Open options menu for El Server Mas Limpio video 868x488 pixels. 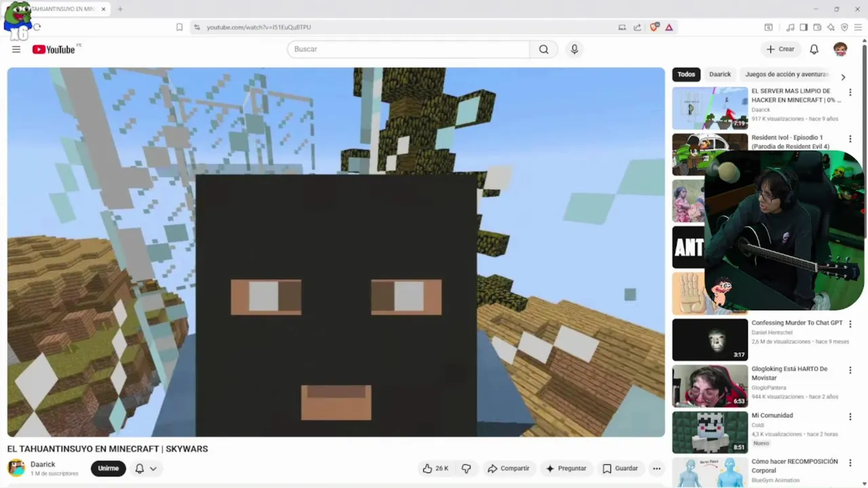coord(850,92)
